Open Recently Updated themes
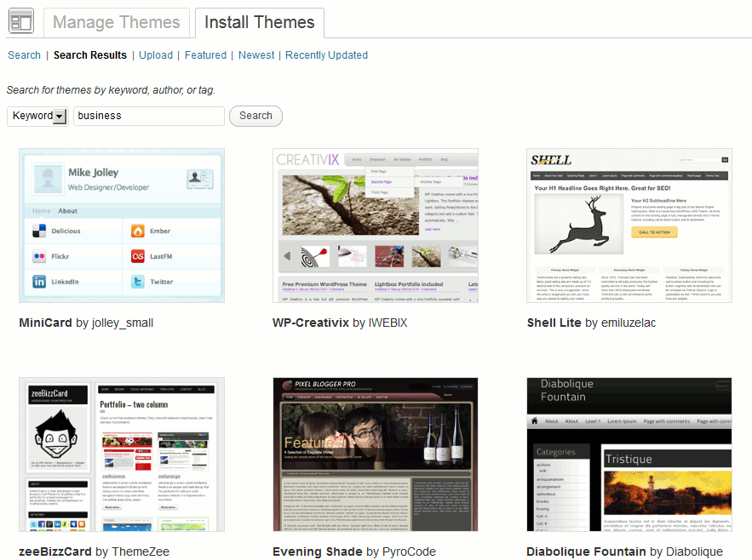This screenshot has height=560, width=752. coord(326,55)
